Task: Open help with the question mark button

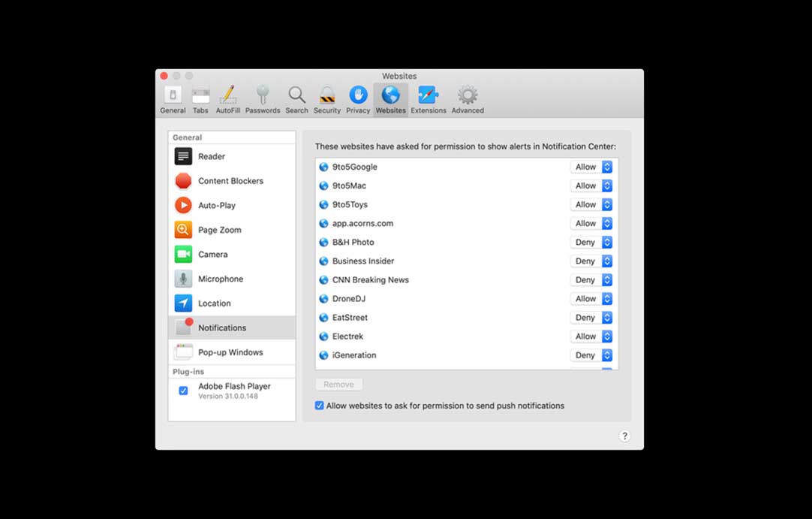Action: coord(624,436)
